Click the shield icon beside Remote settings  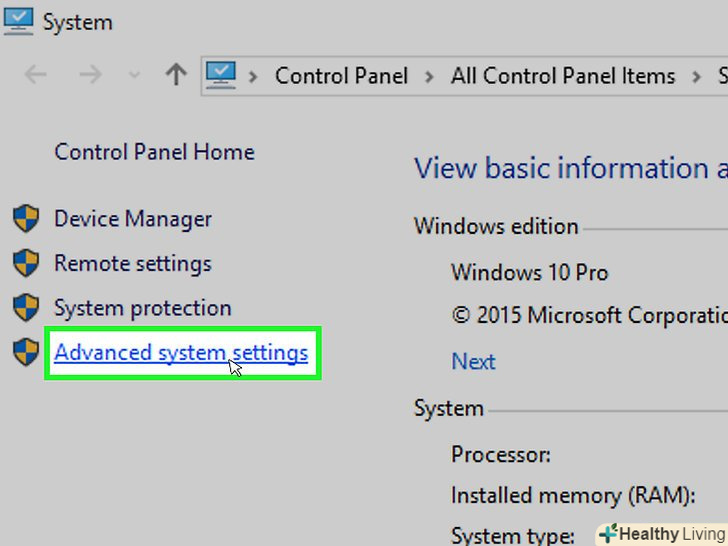tap(25, 264)
